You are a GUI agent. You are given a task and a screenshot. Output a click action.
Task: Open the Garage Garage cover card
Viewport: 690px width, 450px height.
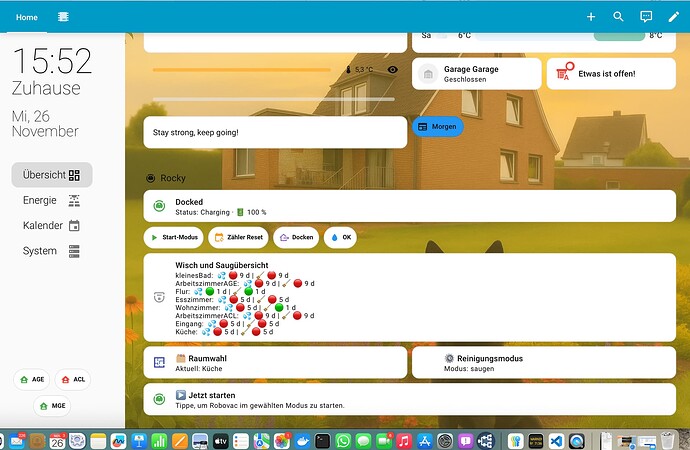click(476, 73)
